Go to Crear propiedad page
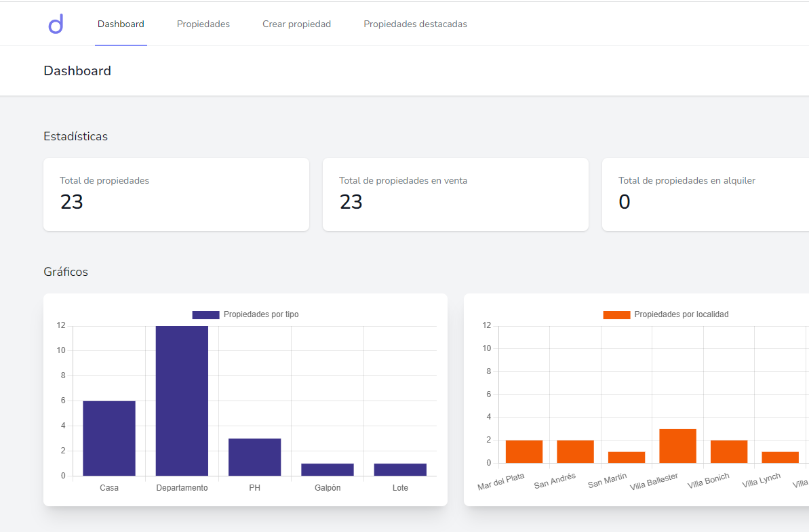Screen dimensions: 809x532 coord(296,24)
